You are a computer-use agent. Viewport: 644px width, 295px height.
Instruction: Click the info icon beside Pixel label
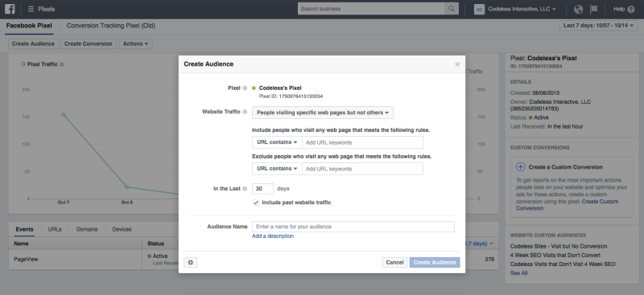tap(245, 88)
